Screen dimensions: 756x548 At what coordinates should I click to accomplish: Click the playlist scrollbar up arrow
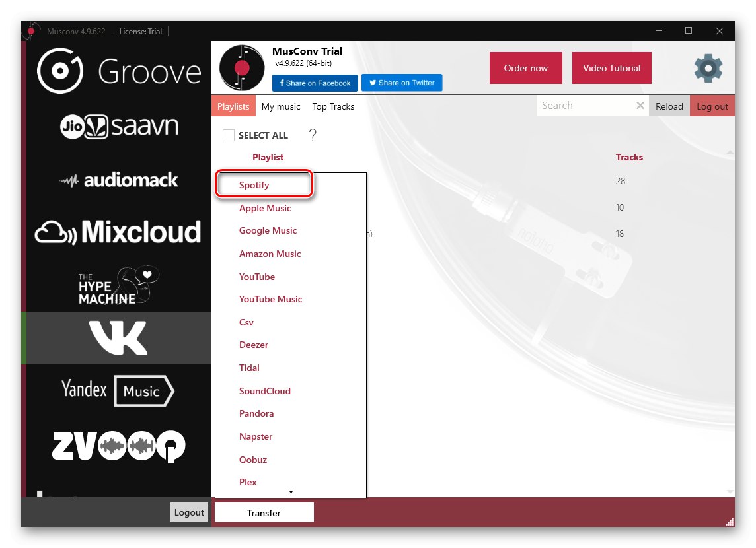coord(730,152)
